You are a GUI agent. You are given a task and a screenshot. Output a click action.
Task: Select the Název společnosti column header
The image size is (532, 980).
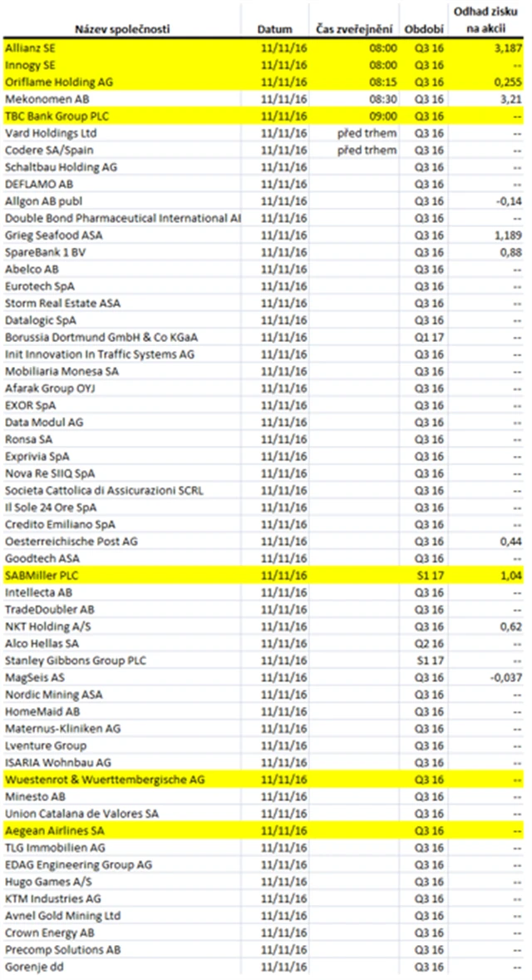[122, 29]
